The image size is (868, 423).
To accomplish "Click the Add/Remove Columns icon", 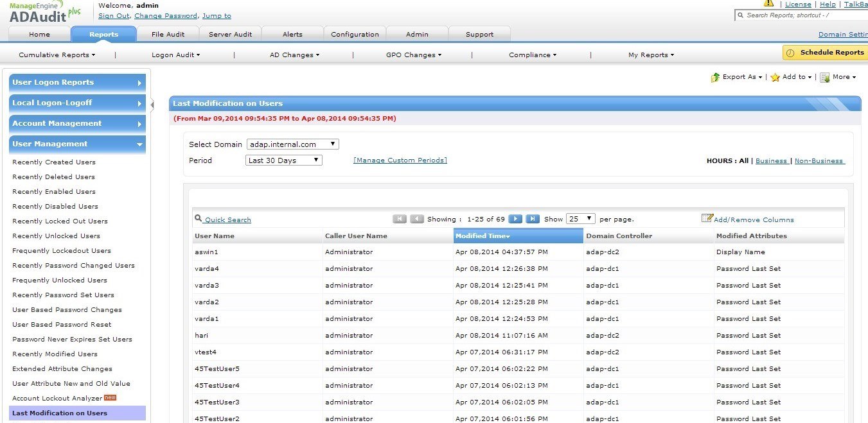I will 707,218.
